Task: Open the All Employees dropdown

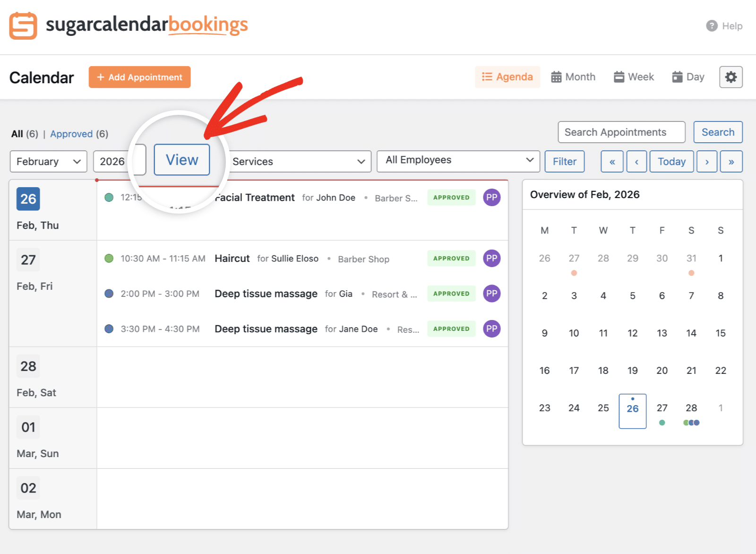Action: [x=457, y=160]
